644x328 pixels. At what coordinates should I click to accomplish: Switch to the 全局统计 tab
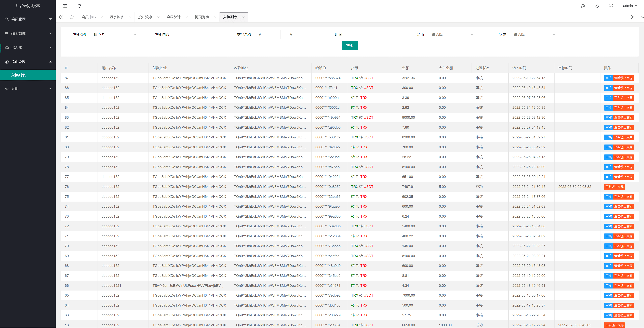coord(173,17)
